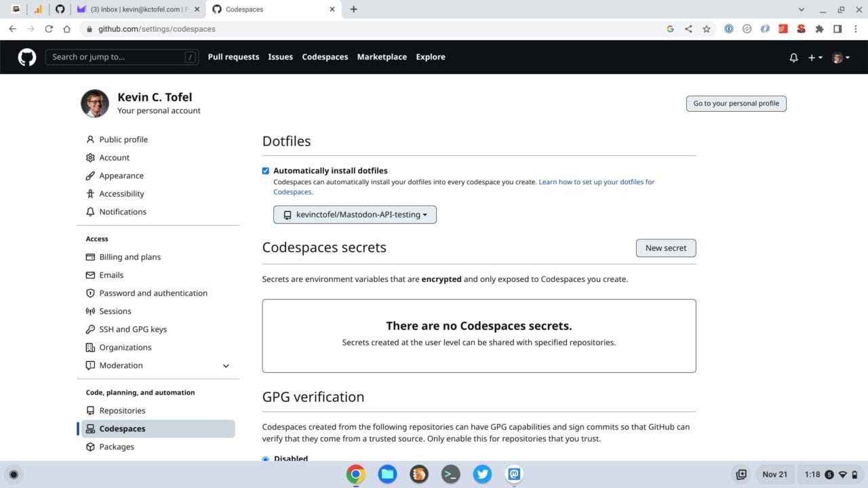Open the plus create-new dropdown
The height and width of the screenshot is (488, 868).
(x=815, y=58)
